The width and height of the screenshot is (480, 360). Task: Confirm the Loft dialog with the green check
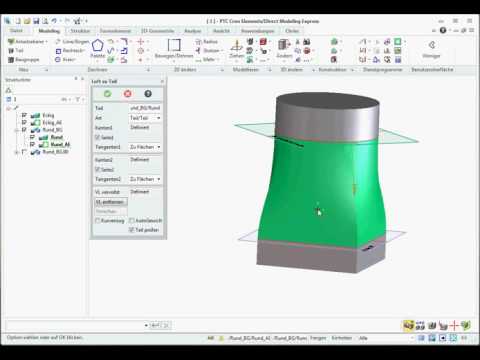107,94
